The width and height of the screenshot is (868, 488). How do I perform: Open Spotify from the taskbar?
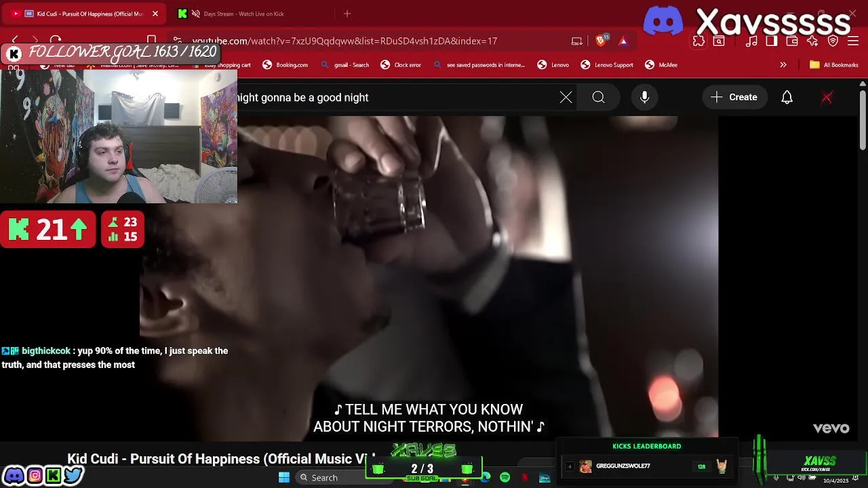505,478
